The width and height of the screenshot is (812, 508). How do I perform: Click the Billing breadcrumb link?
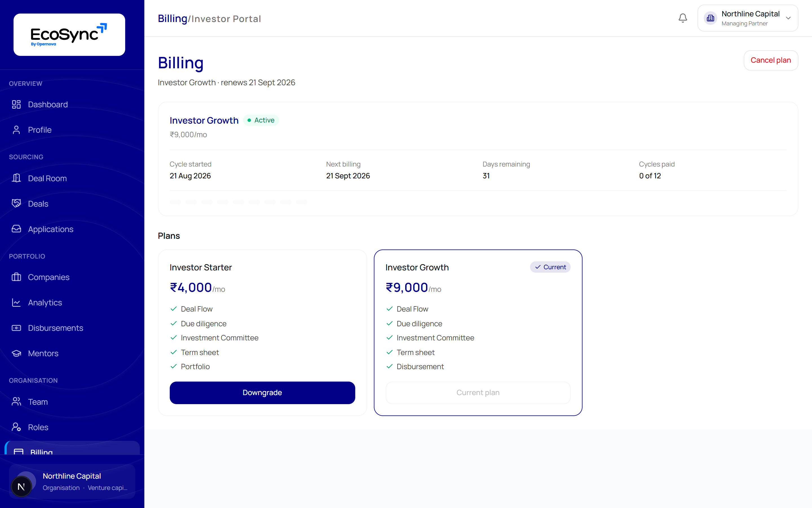[173, 18]
